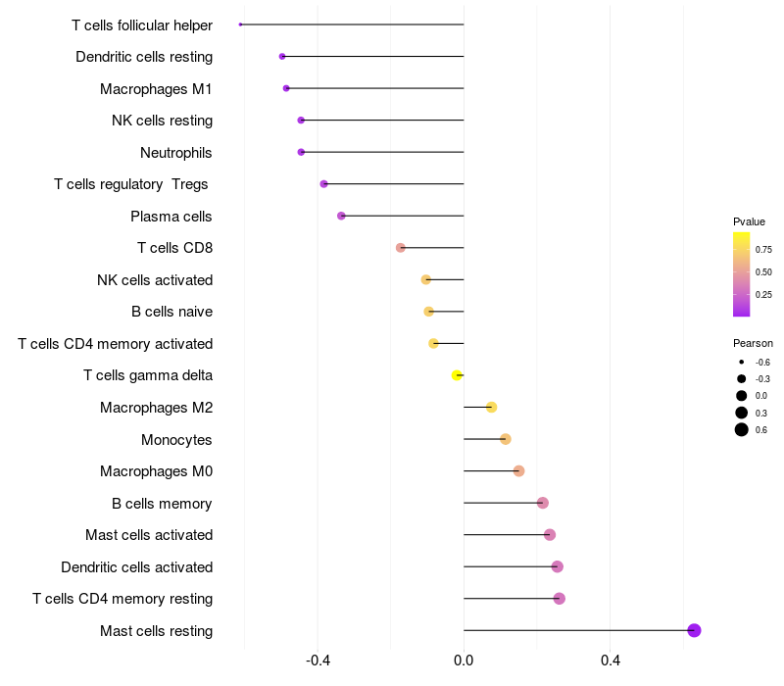Click the Monocytes data point

click(x=506, y=439)
